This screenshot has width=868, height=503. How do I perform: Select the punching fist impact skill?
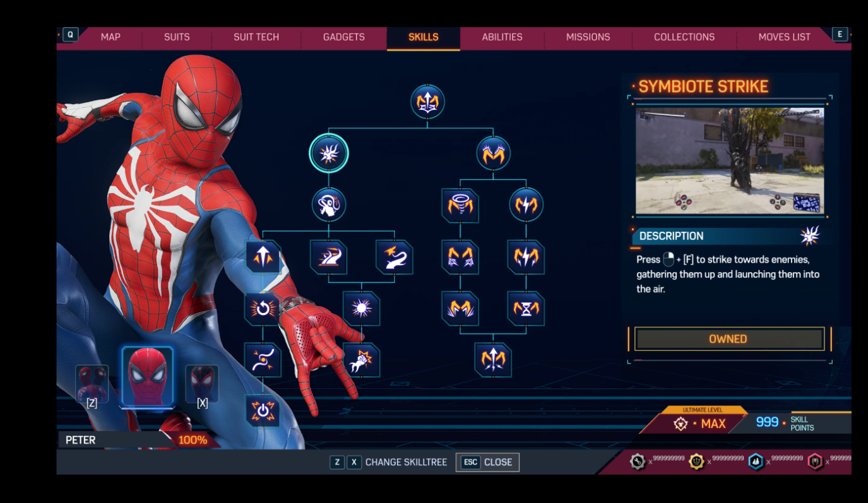point(362,360)
